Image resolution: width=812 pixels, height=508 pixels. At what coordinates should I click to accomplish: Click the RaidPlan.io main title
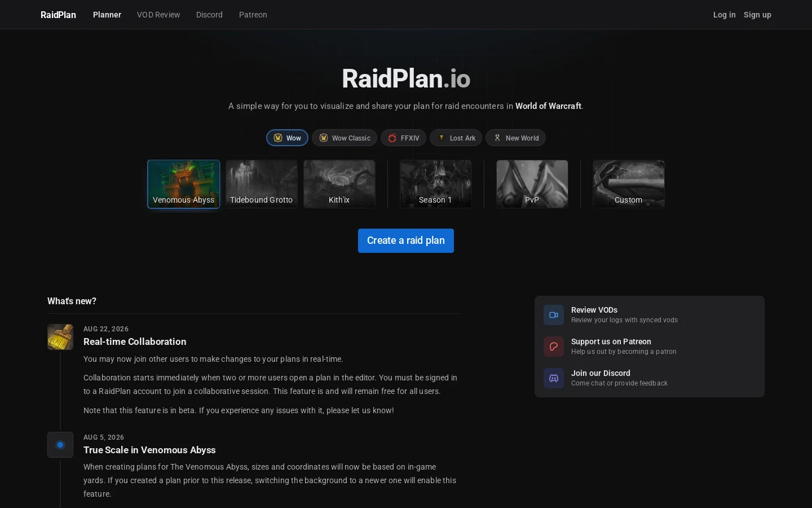(x=406, y=78)
